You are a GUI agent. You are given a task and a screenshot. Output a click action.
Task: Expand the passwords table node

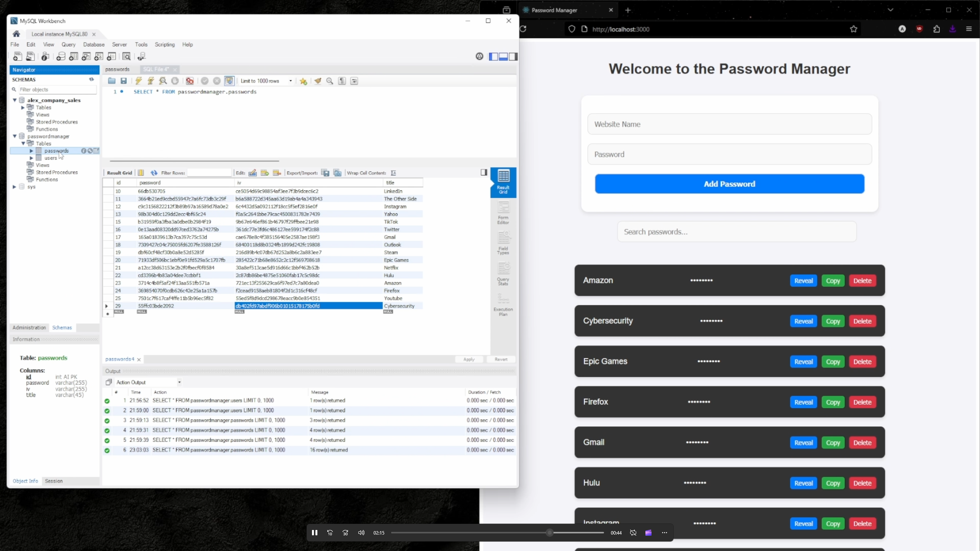[31, 151]
